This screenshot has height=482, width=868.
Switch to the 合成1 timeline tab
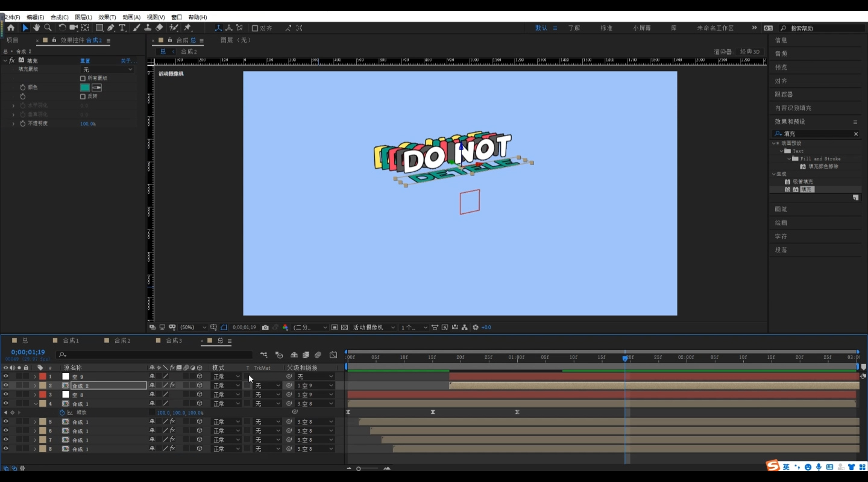(71, 341)
